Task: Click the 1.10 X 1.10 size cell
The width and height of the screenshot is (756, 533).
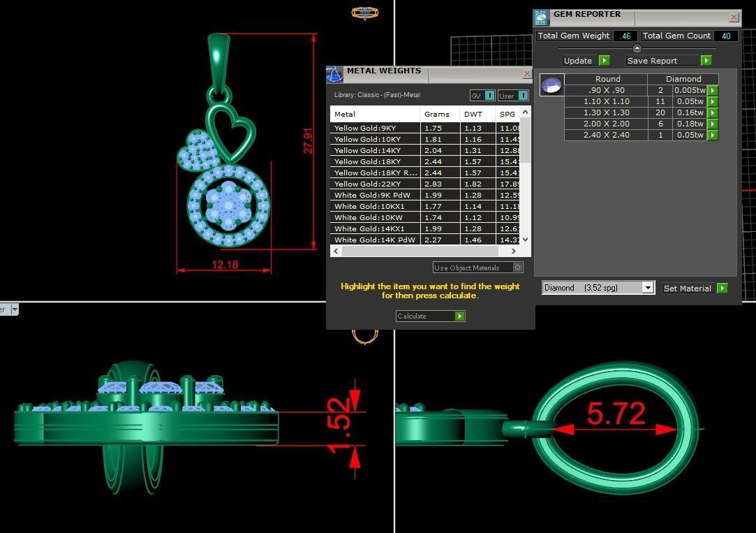Action: [x=606, y=101]
